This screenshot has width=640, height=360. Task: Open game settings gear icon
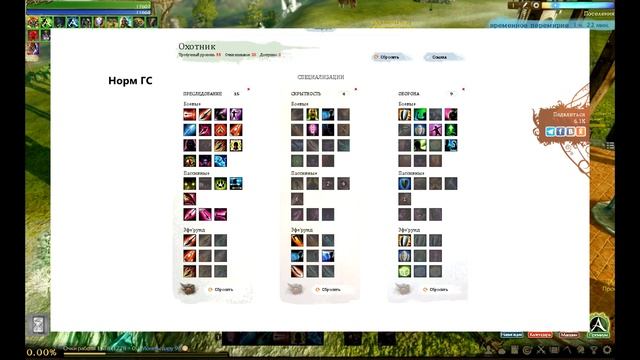click(x=607, y=350)
